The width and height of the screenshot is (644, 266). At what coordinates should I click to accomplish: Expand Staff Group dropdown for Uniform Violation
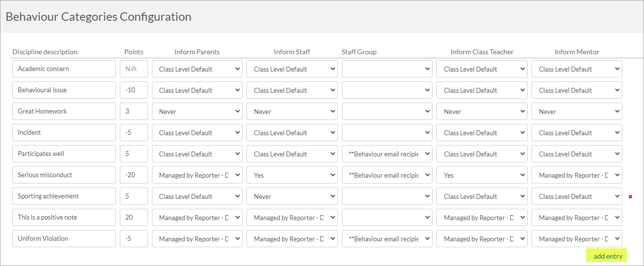(x=387, y=239)
